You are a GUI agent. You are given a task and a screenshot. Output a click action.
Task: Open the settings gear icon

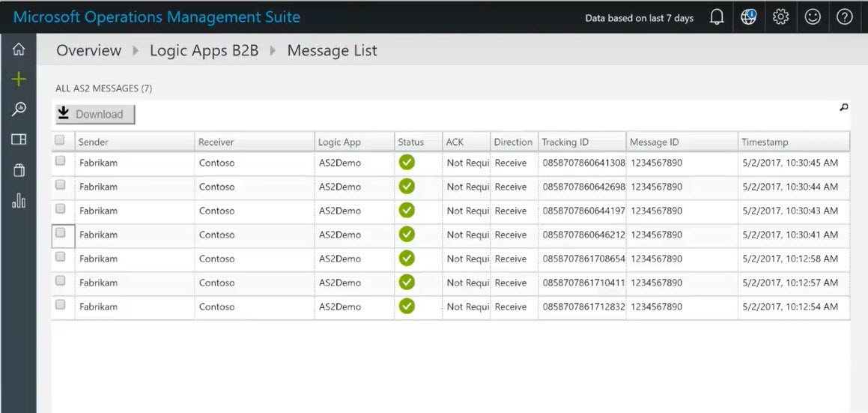[780, 17]
